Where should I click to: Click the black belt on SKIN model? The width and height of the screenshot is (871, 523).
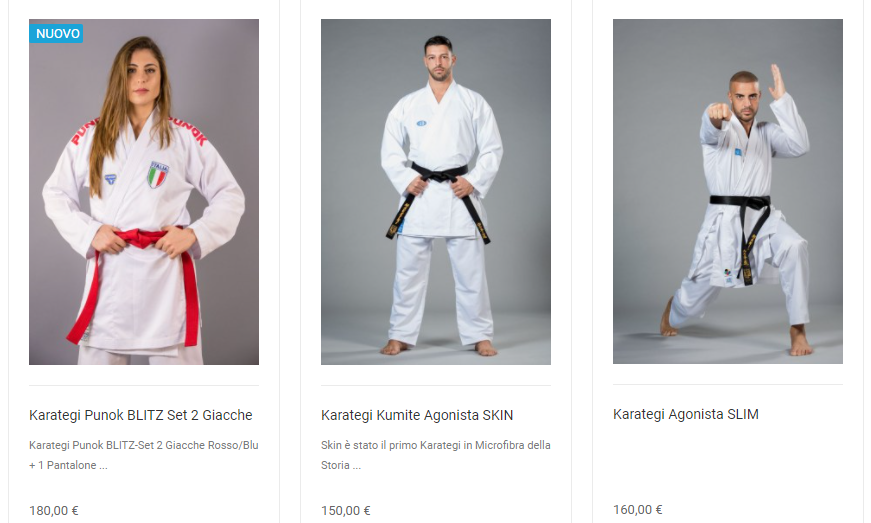pos(438,195)
